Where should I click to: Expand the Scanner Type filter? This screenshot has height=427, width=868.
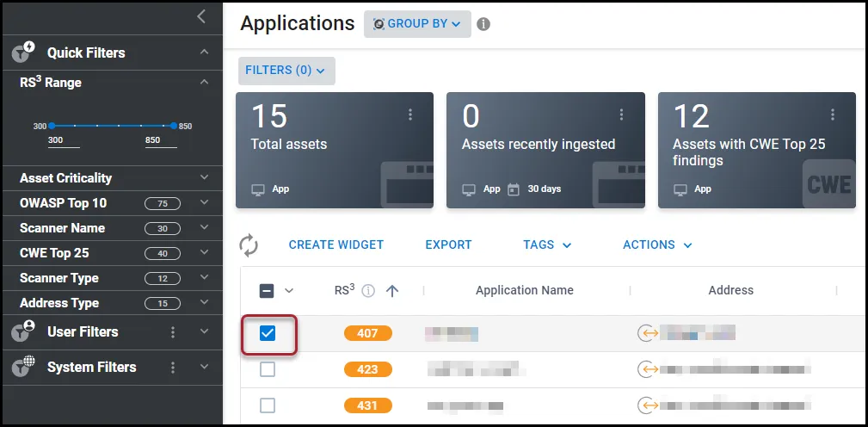(x=204, y=277)
